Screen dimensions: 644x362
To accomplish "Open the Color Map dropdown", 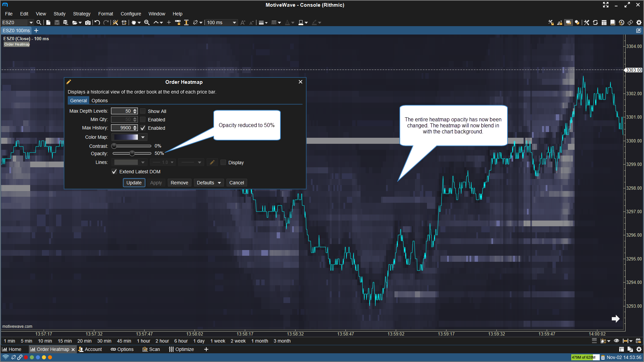I will (x=143, y=137).
